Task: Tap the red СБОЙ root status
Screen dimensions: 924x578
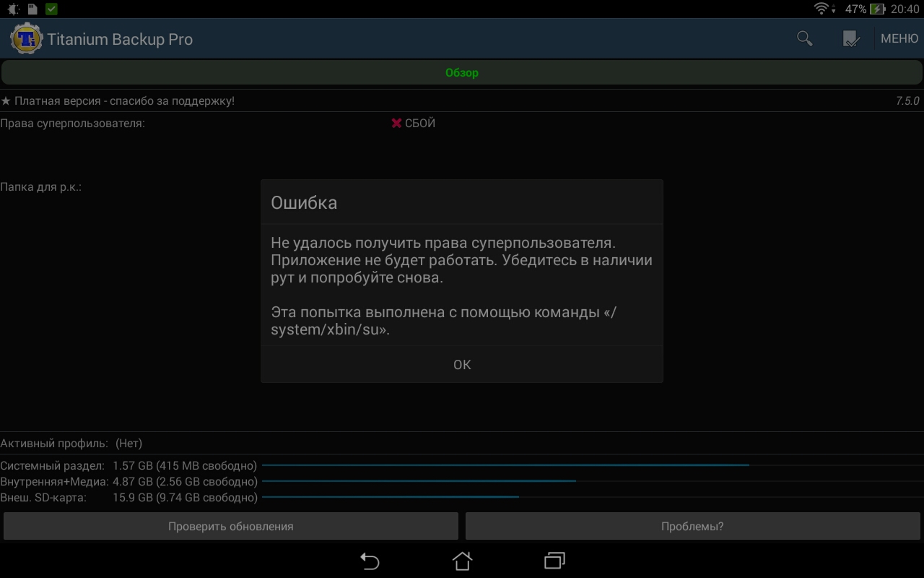Action: 414,124
